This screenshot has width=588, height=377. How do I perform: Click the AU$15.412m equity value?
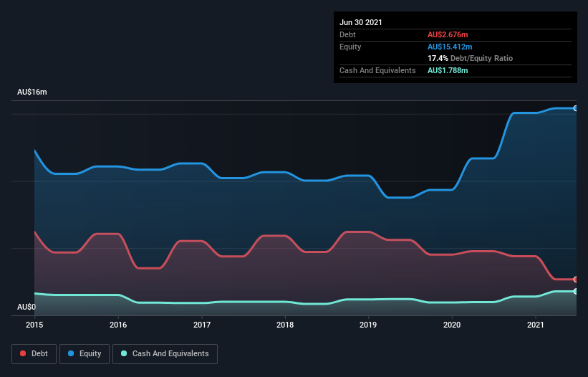(450, 47)
